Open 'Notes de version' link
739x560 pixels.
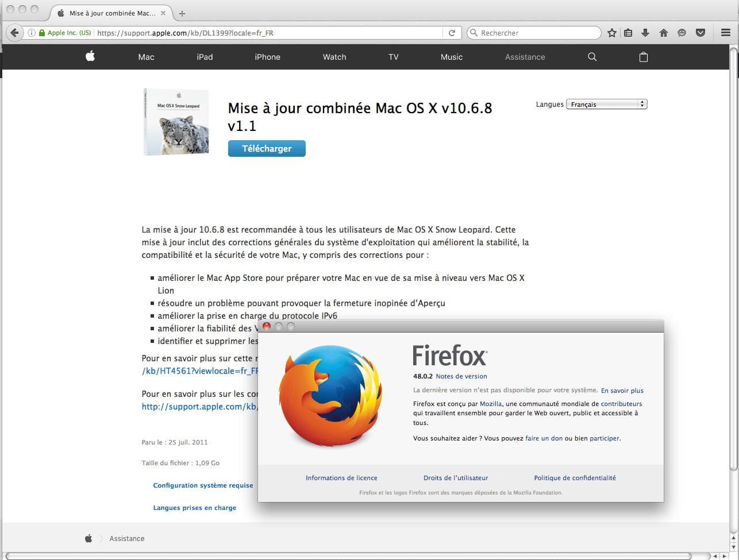[x=461, y=376]
